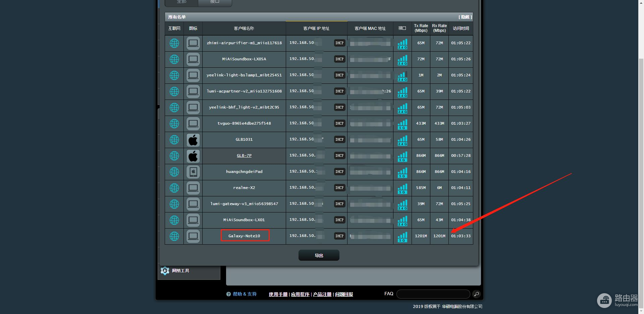This screenshot has width=644, height=314.
Task: Select the realme-X2 client name
Action: click(x=244, y=188)
